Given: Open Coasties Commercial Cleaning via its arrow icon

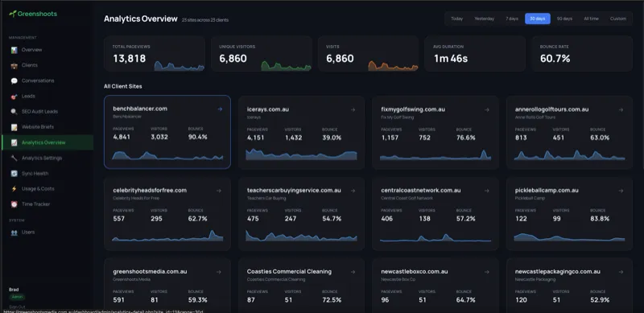Looking at the screenshot, I should [x=353, y=272].
